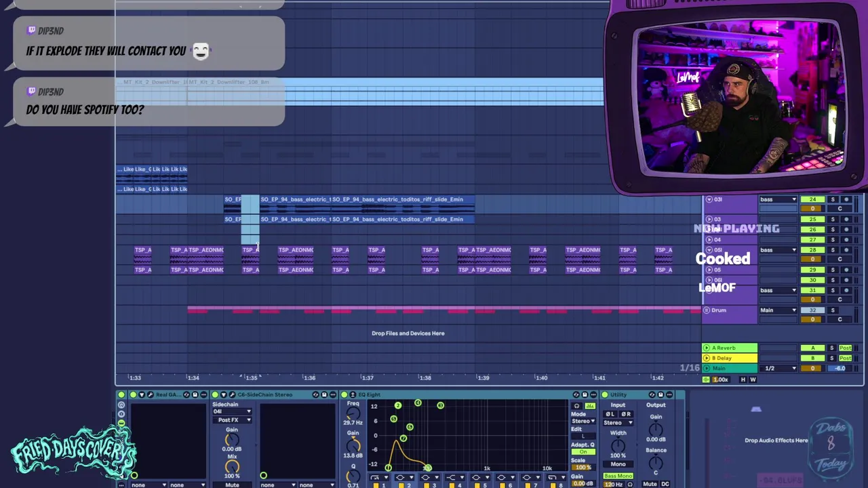Open the Post FX tap dropdown

click(232, 420)
